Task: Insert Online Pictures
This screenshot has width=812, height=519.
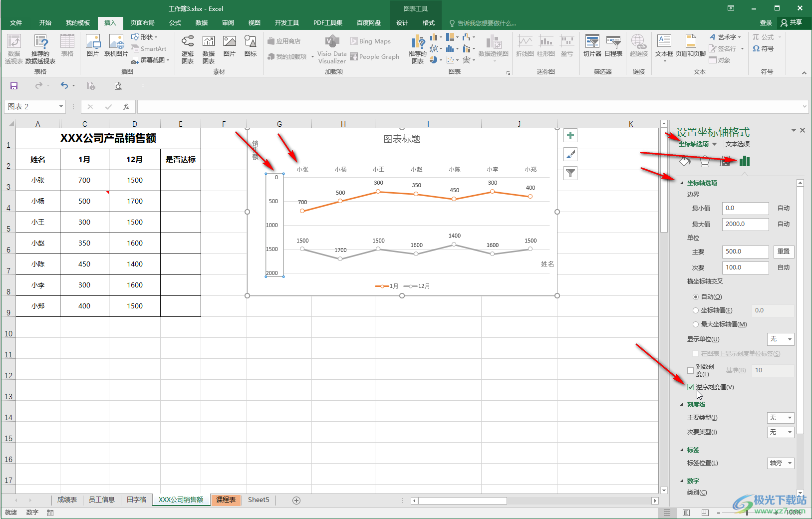Action: (x=116, y=45)
